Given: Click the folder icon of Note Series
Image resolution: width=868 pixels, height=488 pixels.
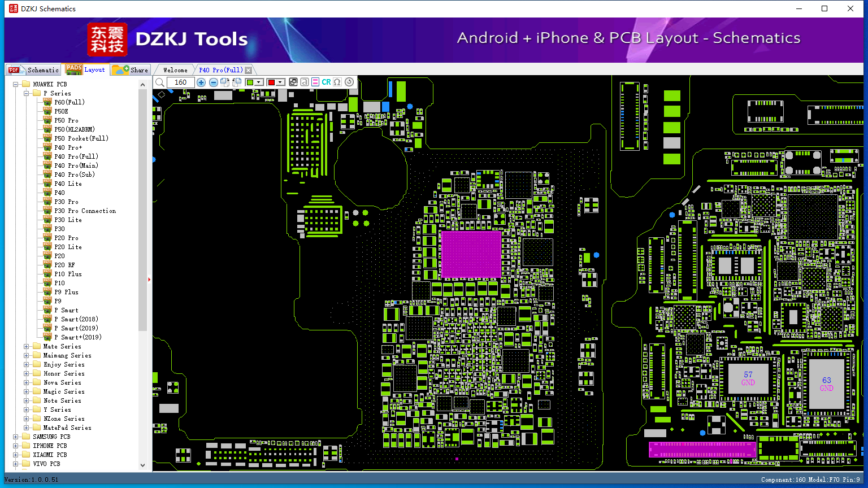Looking at the screenshot, I should [37, 400].
